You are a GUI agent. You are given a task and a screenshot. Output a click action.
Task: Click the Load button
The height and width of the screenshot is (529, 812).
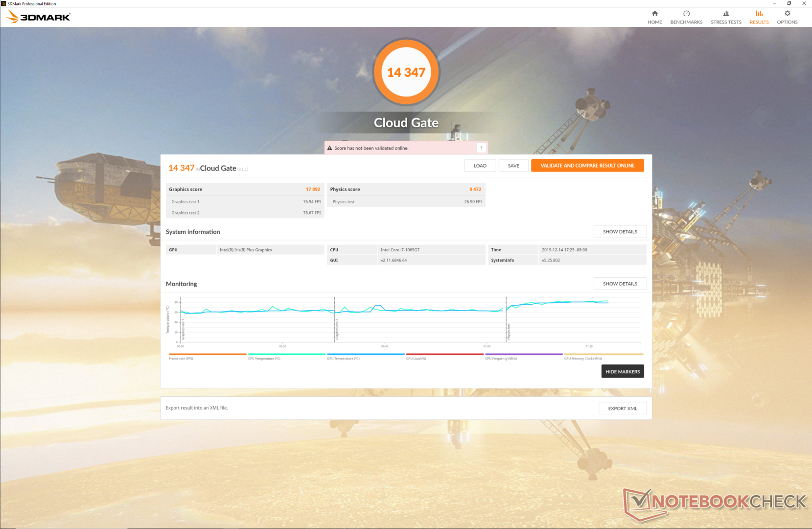tap(480, 166)
